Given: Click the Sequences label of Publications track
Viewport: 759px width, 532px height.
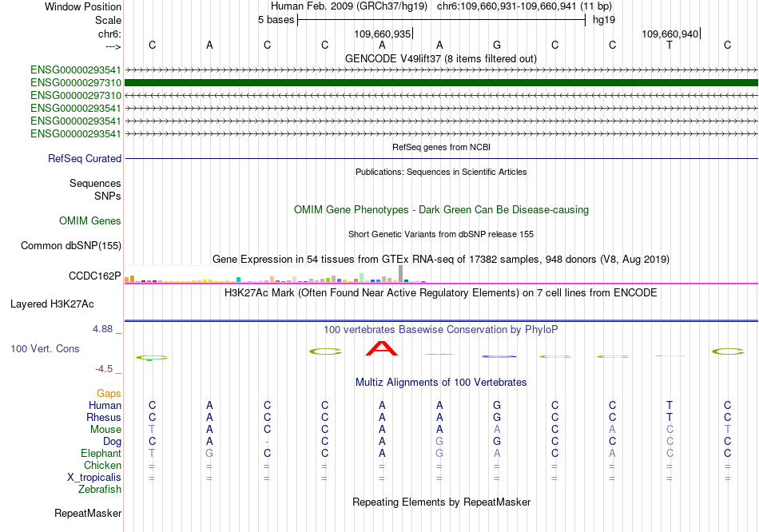Looking at the screenshot, I should (x=95, y=183).
